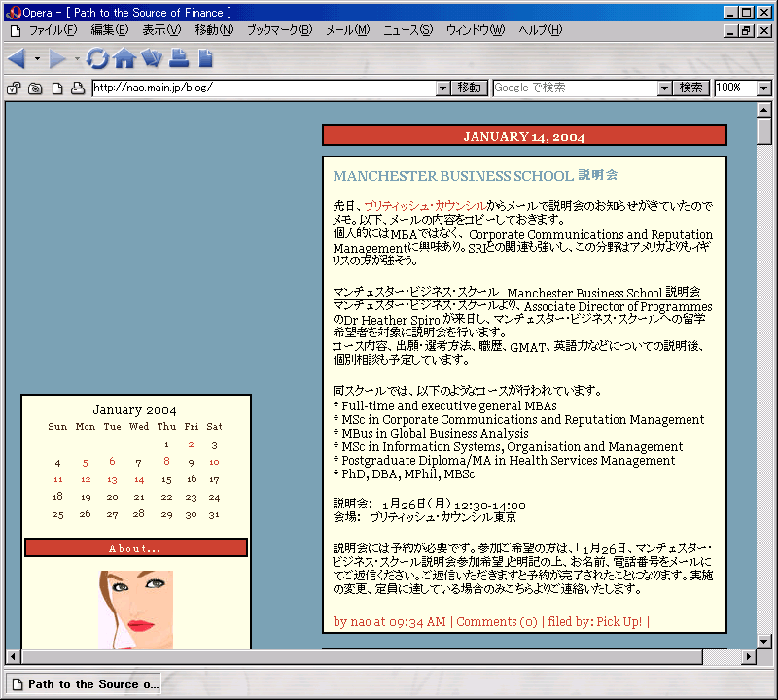Open the ファイル(F) menu
This screenshot has width=778, height=700.
(x=53, y=30)
